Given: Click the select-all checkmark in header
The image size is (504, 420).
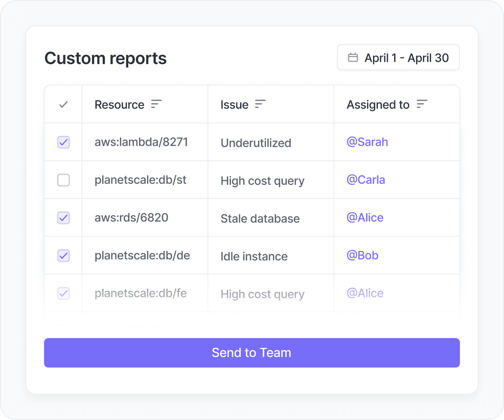Looking at the screenshot, I should pos(63,105).
